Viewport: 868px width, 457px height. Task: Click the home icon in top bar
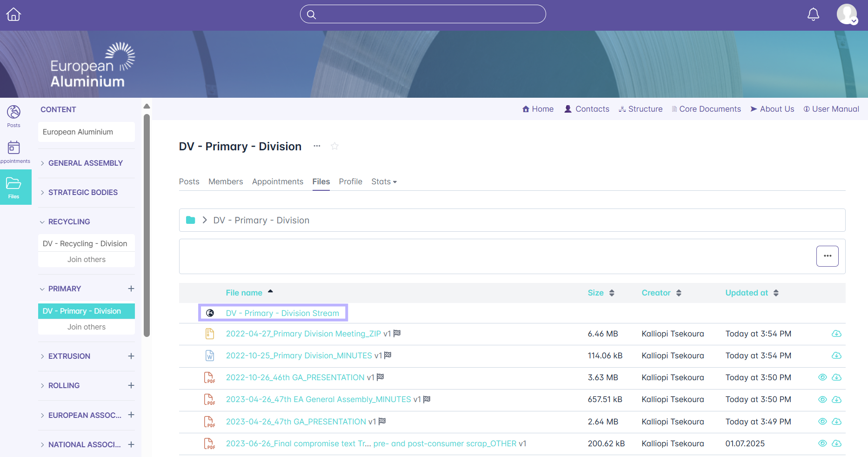(x=13, y=14)
